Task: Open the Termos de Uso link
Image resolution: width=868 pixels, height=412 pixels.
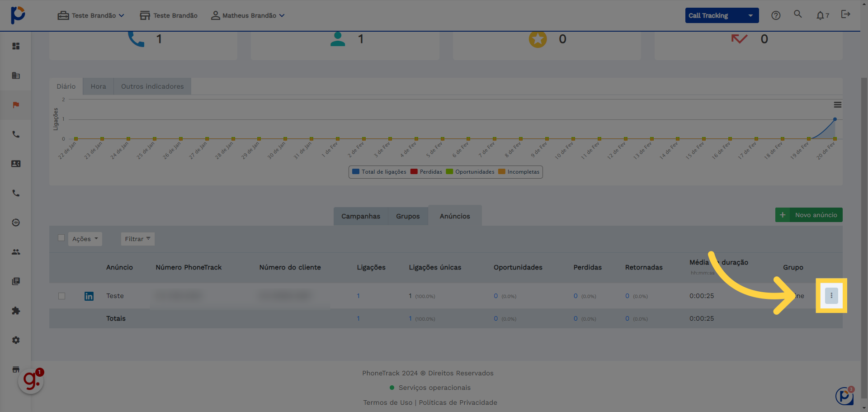Action: pos(388,403)
